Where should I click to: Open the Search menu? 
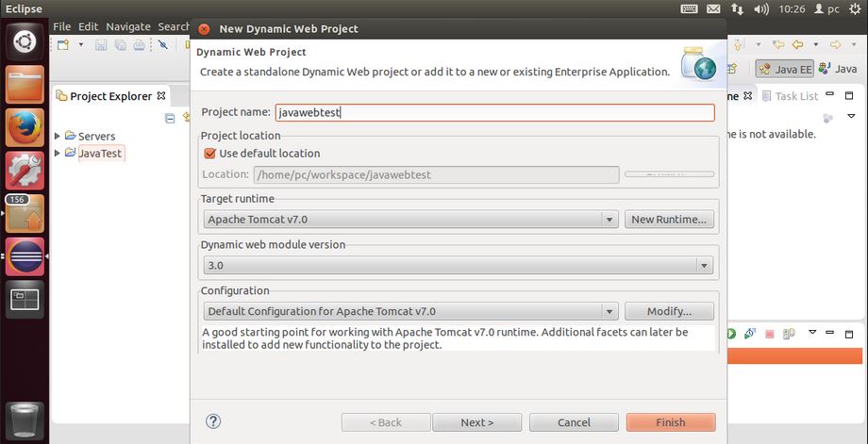click(174, 26)
